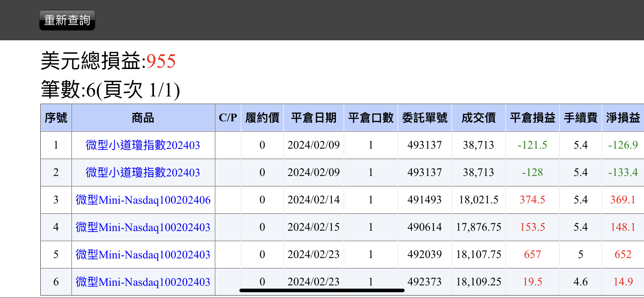Click net profit 14.9

pyautogui.click(x=623, y=282)
